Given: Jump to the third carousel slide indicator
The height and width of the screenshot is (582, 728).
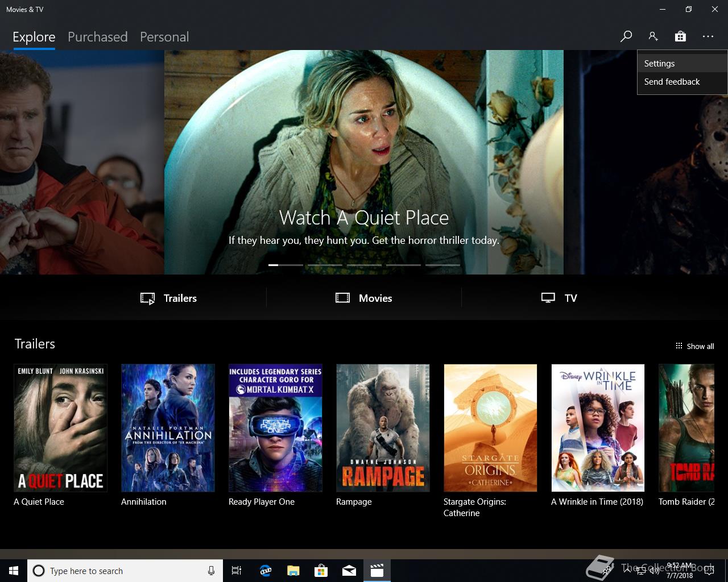Looking at the screenshot, I should click(x=364, y=265).
